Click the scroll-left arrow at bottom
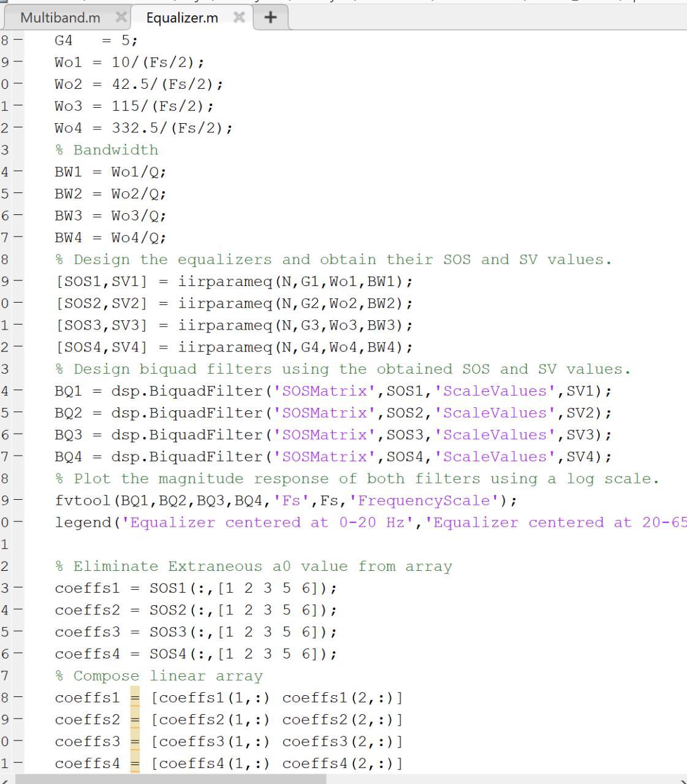This screenshot has height=784, width=687. [5, 779]
